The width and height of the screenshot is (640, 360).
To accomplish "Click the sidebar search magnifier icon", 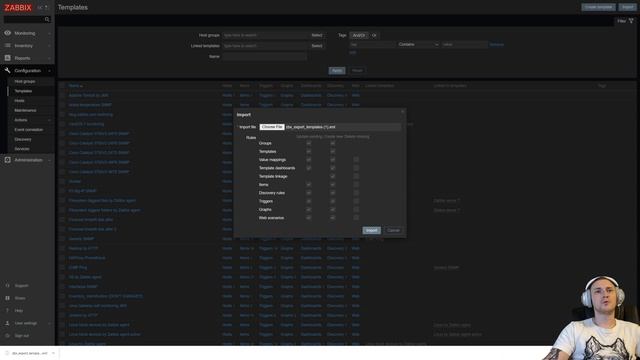I will (x=47, y=20).
